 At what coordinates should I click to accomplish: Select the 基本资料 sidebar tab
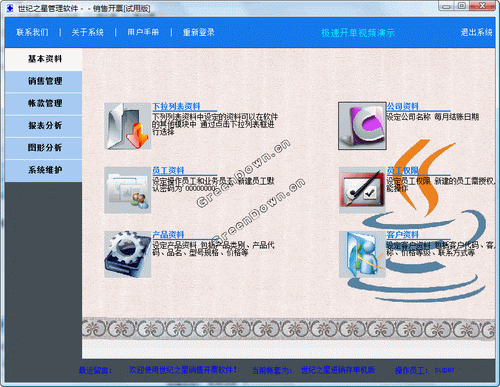pos(44,59)
